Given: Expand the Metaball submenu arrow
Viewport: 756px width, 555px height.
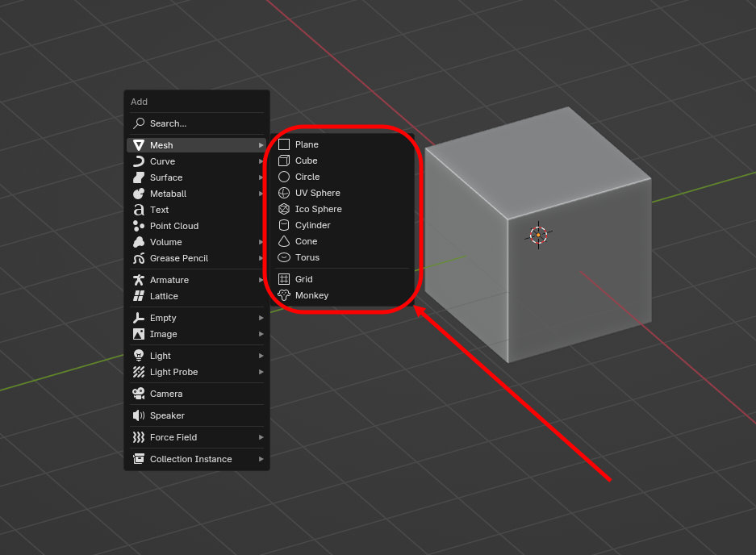Looking at the screenshot, I should pos(261,194).
